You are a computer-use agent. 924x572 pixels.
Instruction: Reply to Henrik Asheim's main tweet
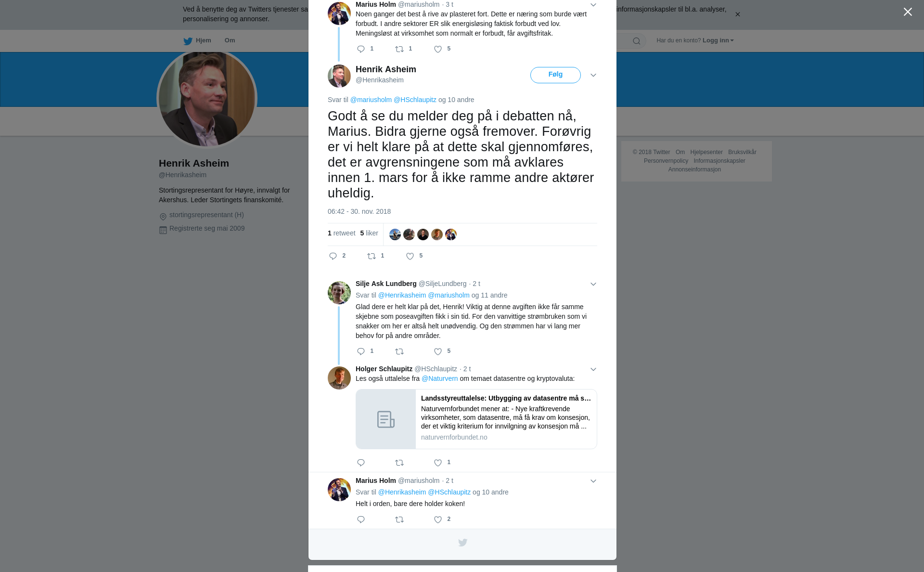coord(333,256)
